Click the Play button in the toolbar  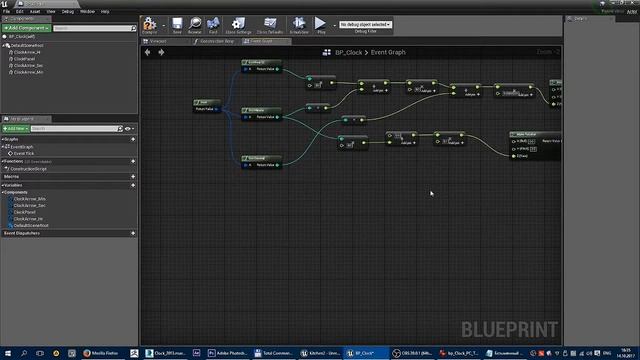[x=321, y=24]
